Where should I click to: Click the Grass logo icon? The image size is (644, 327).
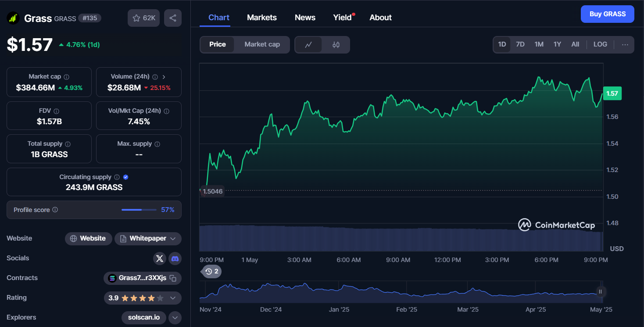point(13,18)
